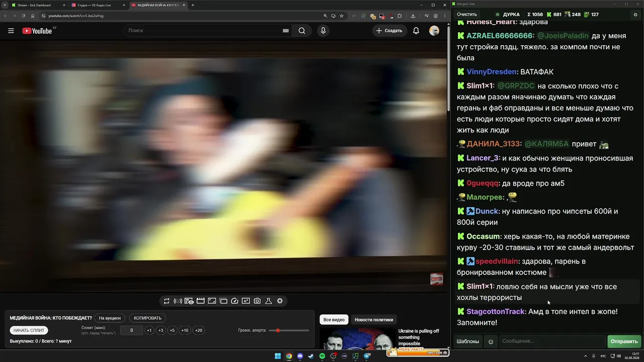Click the add-screen plus icon under video
This screenshot has width=644, height=362.
pyautogui.click(x=246, y=301)
